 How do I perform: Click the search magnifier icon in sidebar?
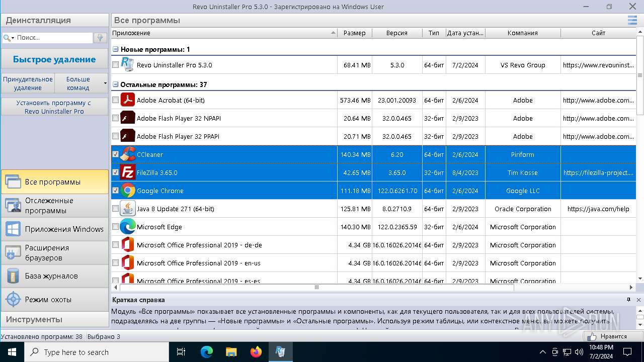point(7,38)
